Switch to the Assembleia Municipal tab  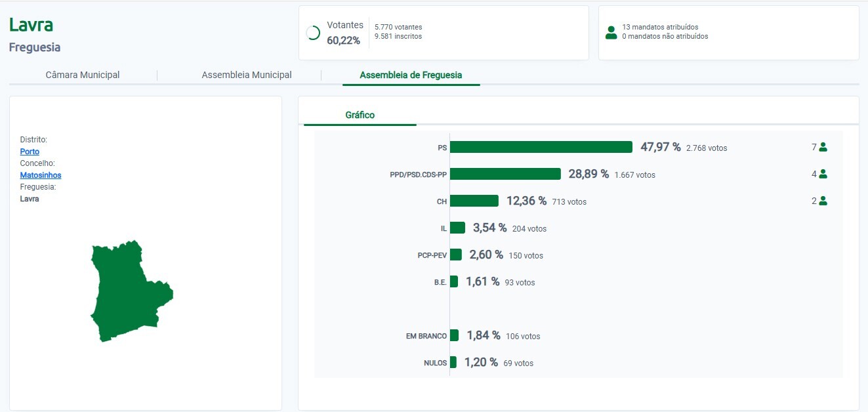tap(247, 75)
